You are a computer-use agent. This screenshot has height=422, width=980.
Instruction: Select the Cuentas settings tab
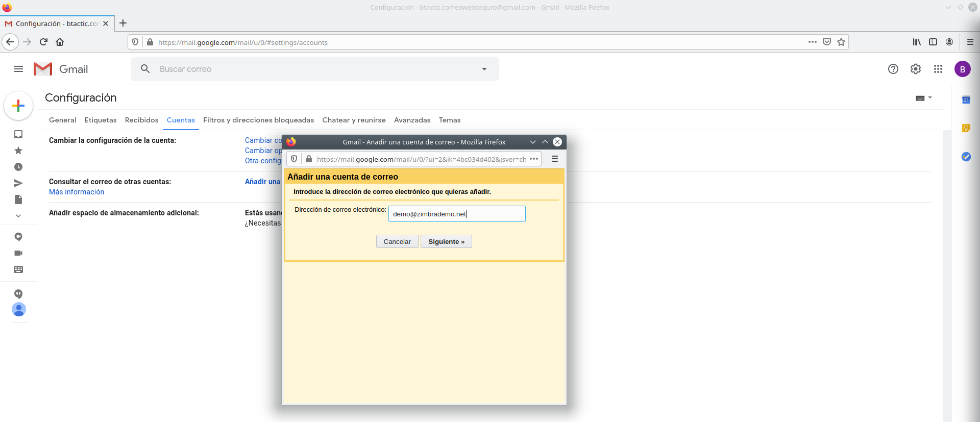(x=181, y=120)
